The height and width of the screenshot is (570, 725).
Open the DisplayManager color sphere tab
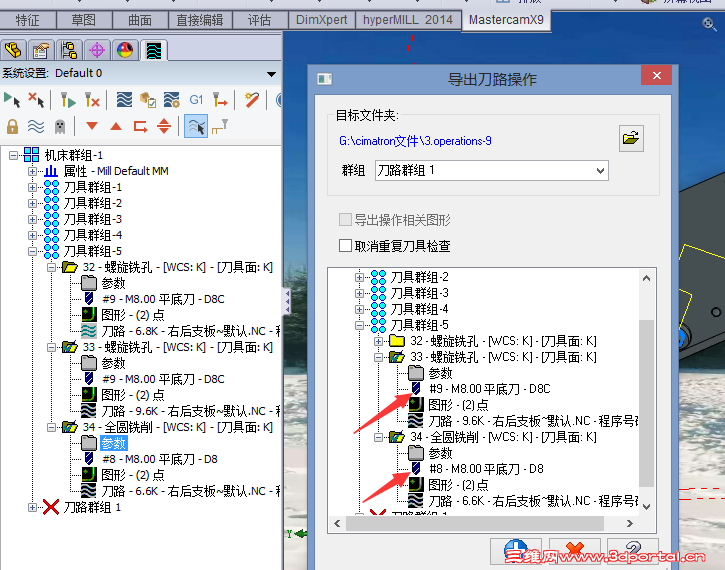click(x=125, y=50)
